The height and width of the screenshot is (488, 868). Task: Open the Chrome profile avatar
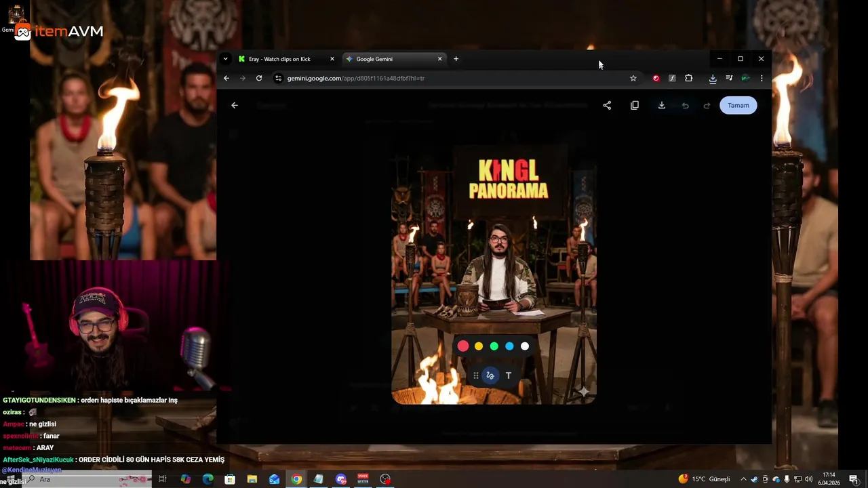click(x=745, y=78)
